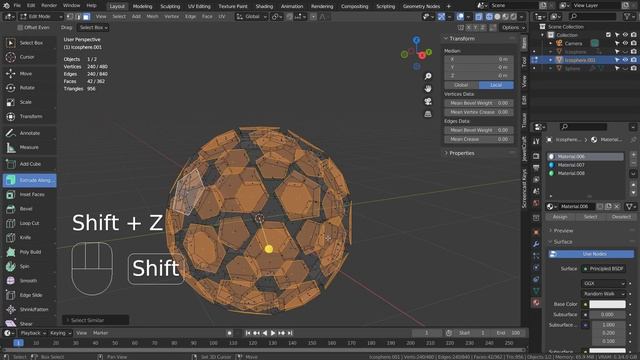Open the GGX distribution dropdown
The height and width of the screenshot is (360, 640).
[603, 283]
